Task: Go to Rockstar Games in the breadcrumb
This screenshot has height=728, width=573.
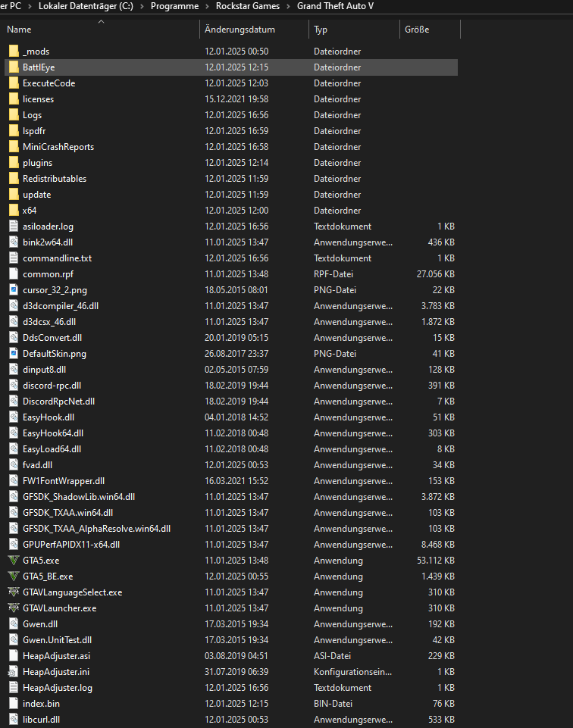Action: [x=248, y=6]
